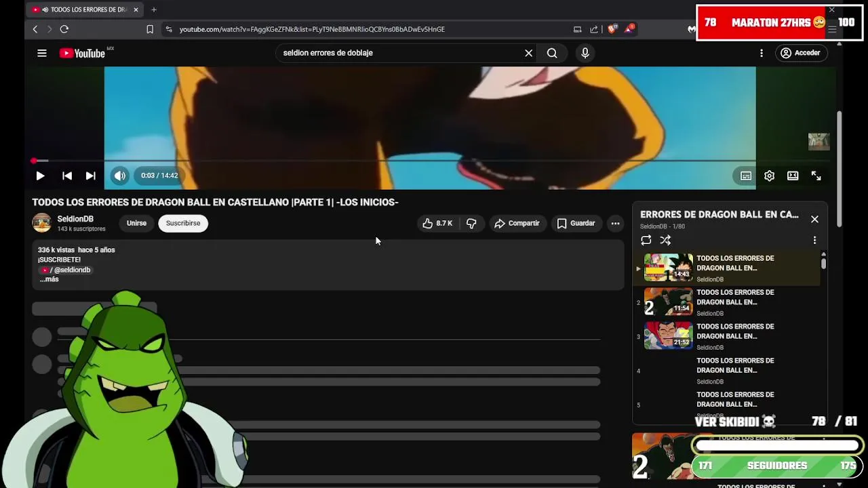Image resolution: width=868 pixels, height=488 pixels.
Task: Click the page vertical scrollbar
Action: [x=840, y=169]
